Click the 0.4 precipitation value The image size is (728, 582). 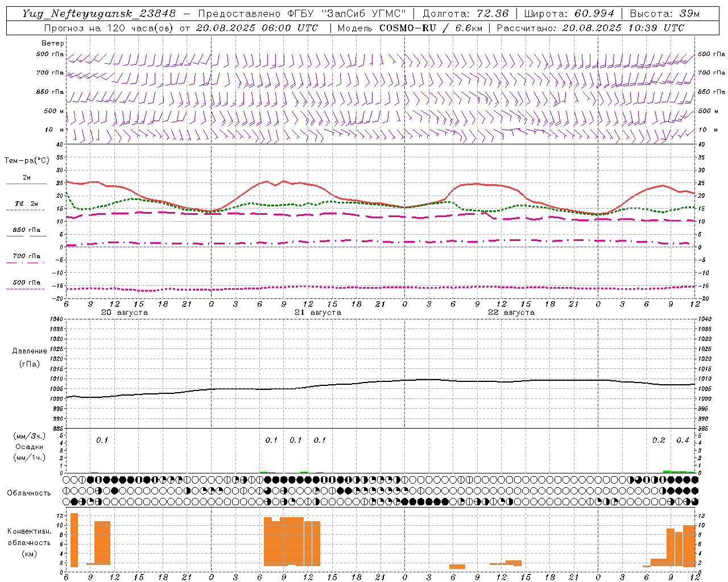tap(682, 440)
